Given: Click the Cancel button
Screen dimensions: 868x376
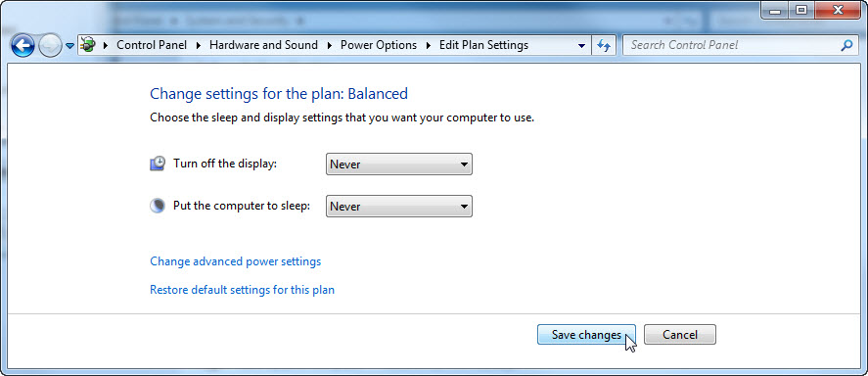Looking at the screenshot, I should (680, 335).
